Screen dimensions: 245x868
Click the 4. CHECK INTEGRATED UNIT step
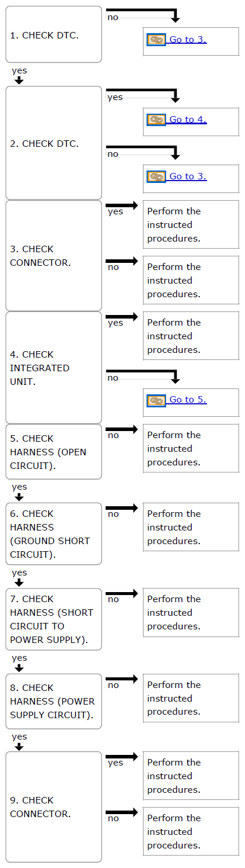[54, 368]
